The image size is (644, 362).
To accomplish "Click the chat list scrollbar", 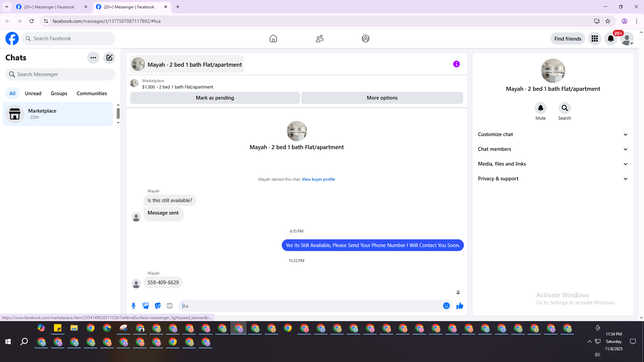I will click(x=118, y=114).
